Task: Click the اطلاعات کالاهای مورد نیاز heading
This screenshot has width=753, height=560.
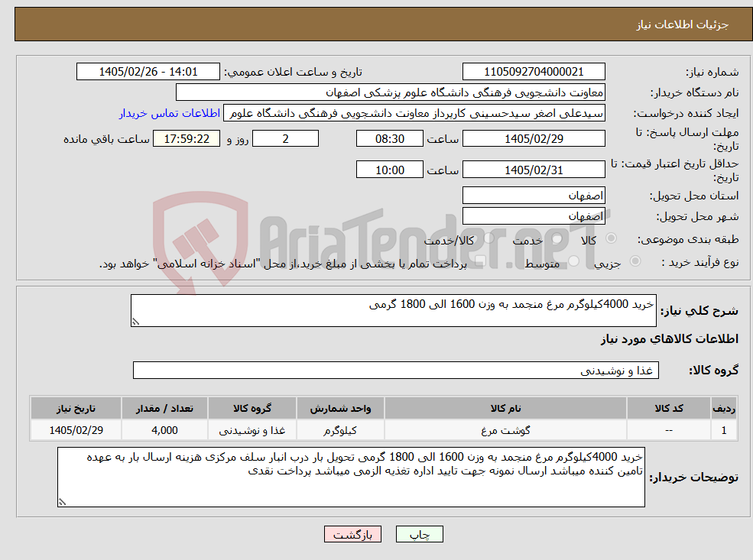Action: coord(669,338)
